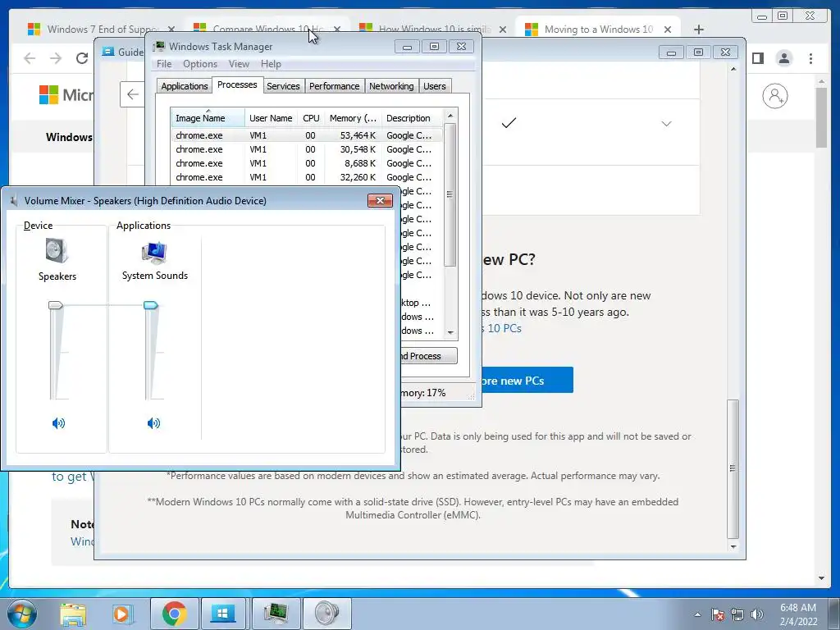Image resolution: width=840 pixels, height=630 pixels.
Task: Switch to the Services tab
Action: (283, 86)
